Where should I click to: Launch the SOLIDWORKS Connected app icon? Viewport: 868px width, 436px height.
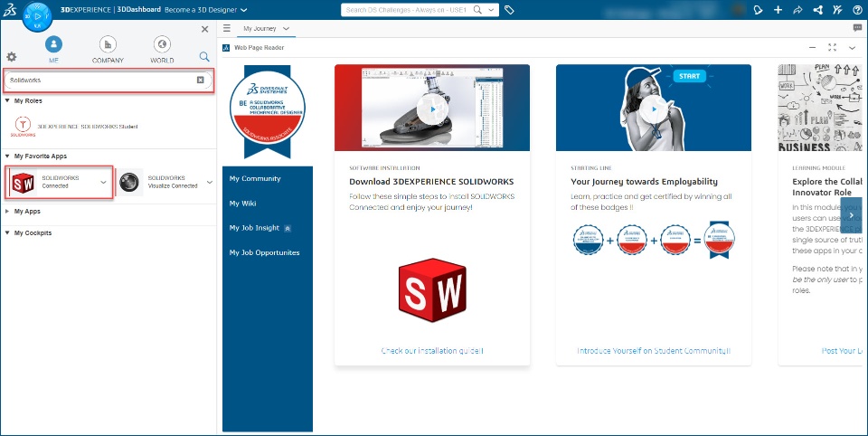coord(24,182)
